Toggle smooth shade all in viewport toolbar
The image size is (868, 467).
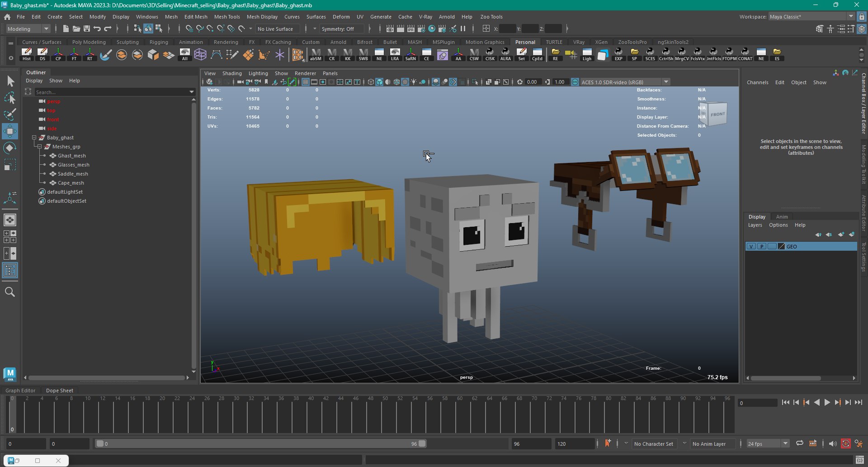pos(379,82)
